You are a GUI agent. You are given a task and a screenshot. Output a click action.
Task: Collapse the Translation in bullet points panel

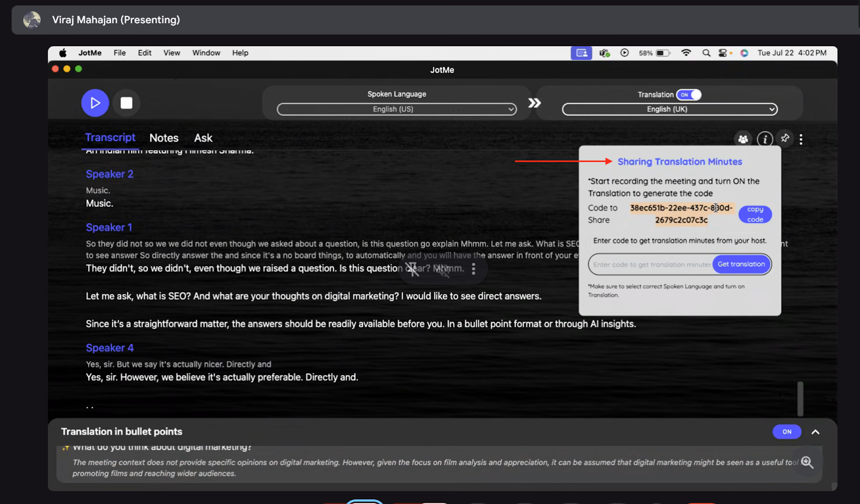815,431
